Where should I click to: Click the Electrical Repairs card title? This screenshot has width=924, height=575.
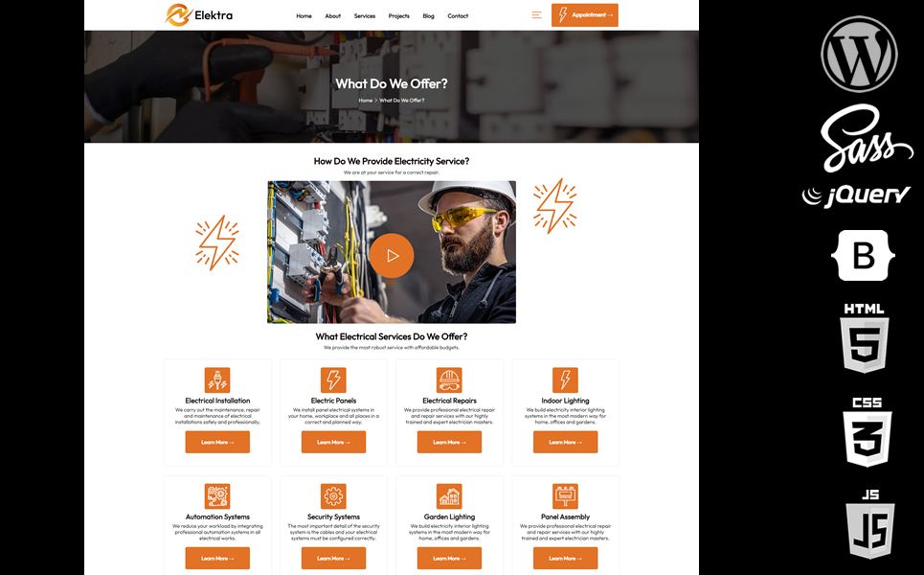coord(449,401)
